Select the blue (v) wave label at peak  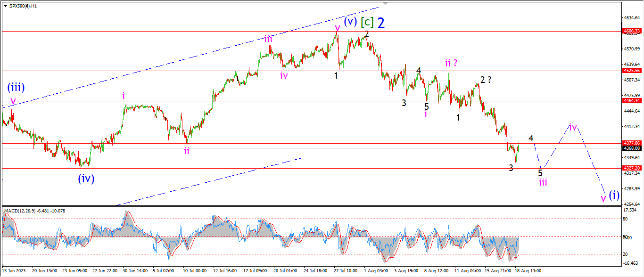350,21
